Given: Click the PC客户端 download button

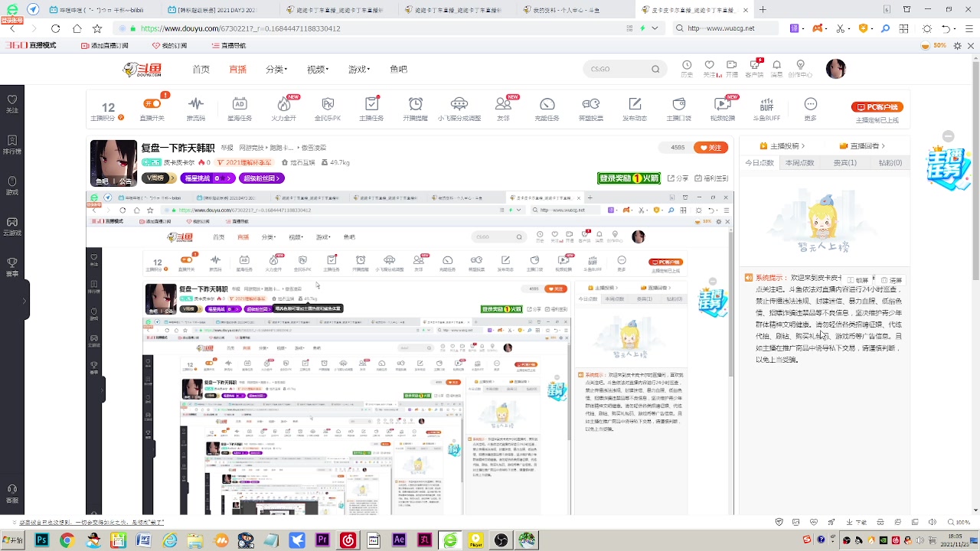Looking at the screenshot, I should tap(877, 107).
